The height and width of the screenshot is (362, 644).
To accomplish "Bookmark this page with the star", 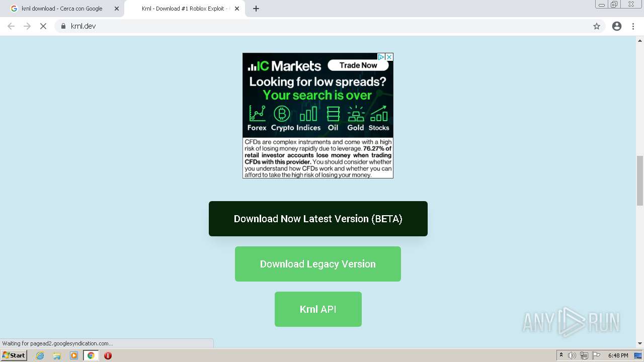I will 597,26.
